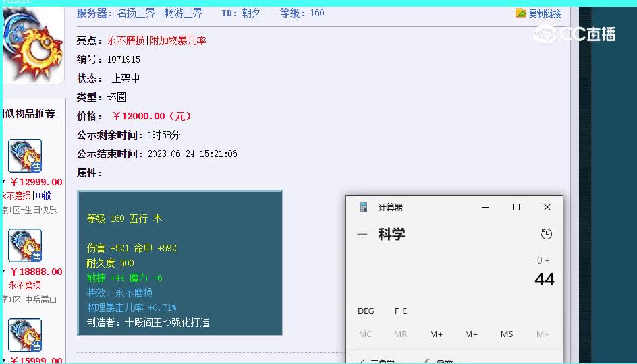Click the 敏捷 +44 魔力 -6 attribute line
Viewport: 637px width, 364px height.
tap(124, 278)
